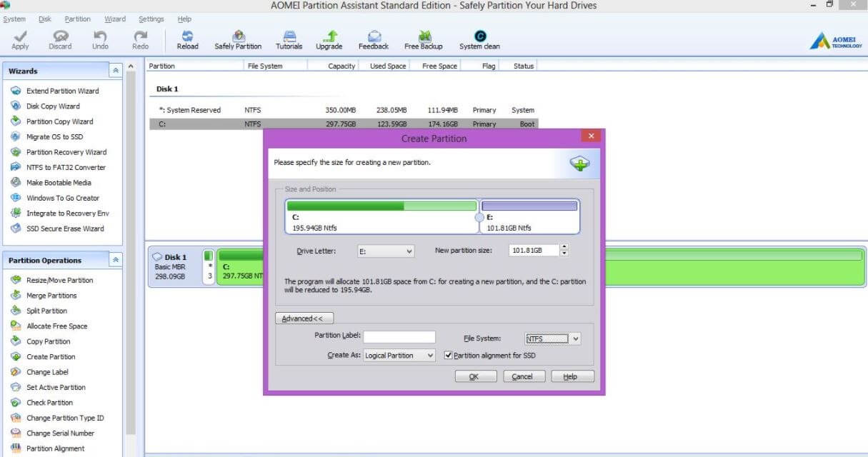Screen dimensions: 868x457
Task: Click the Partition Label input field
Action: coord(399,336)
